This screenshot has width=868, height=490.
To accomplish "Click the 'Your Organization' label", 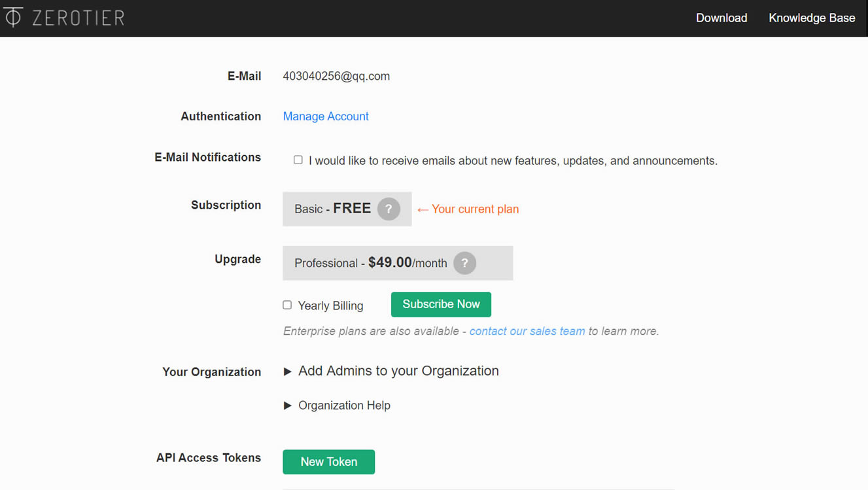I will click(211, 372).
